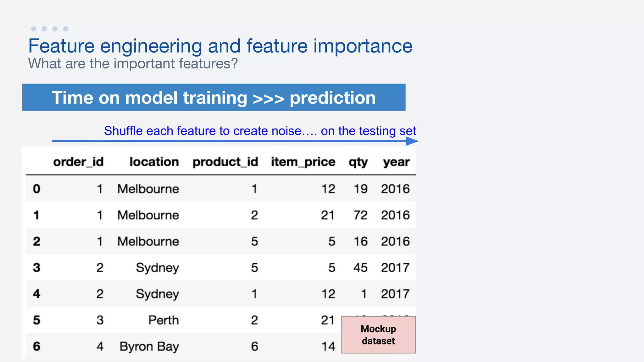Click qty value 16

click(x=360, y=241)
